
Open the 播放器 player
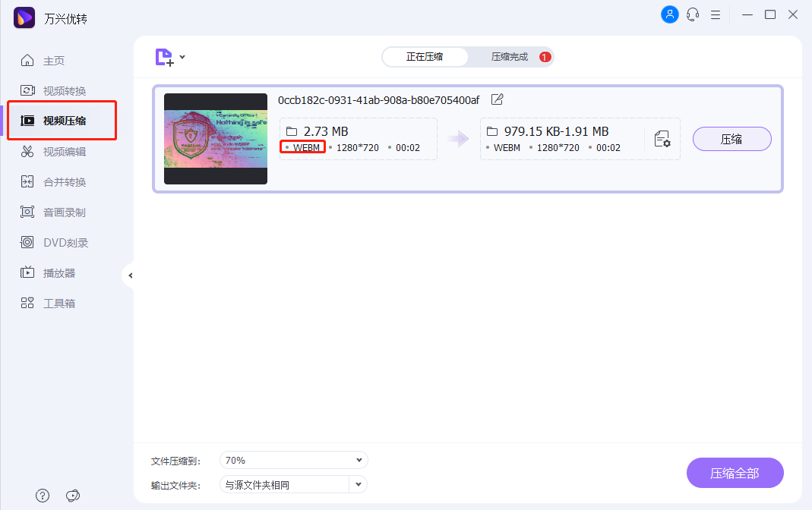pyautogui.click(x=59, y=273)
